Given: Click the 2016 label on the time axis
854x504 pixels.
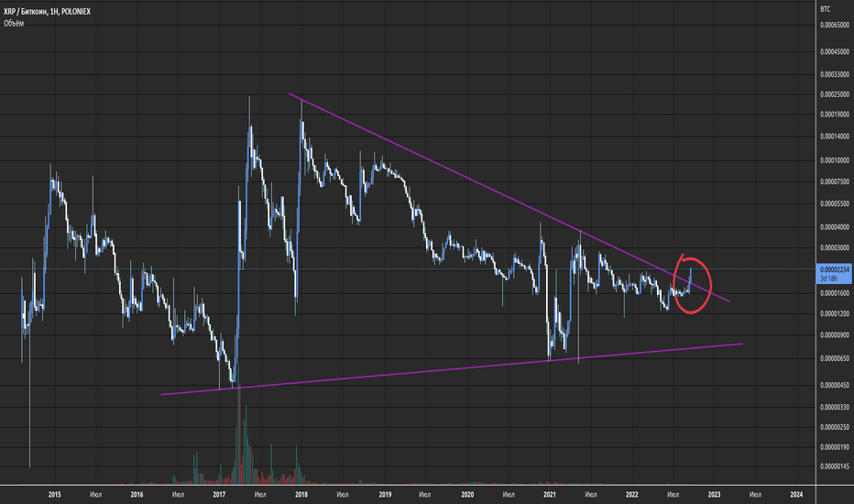Looking at the screenshot, I should (137, 495).
